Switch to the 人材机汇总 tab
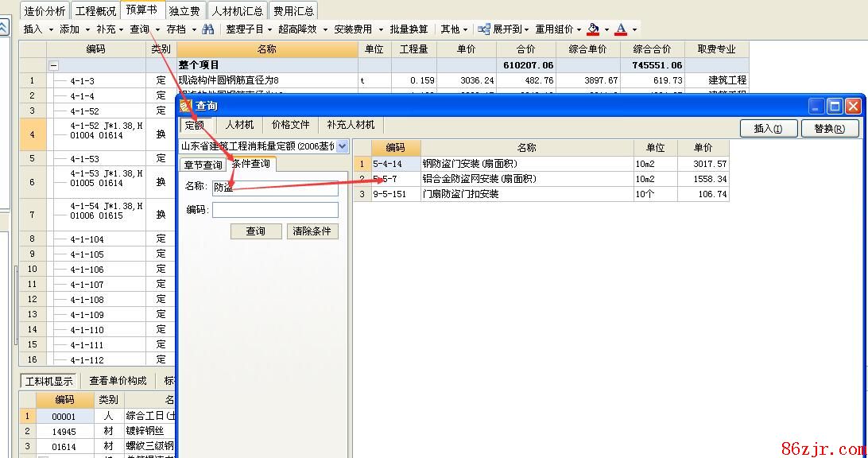 (237, 11)
